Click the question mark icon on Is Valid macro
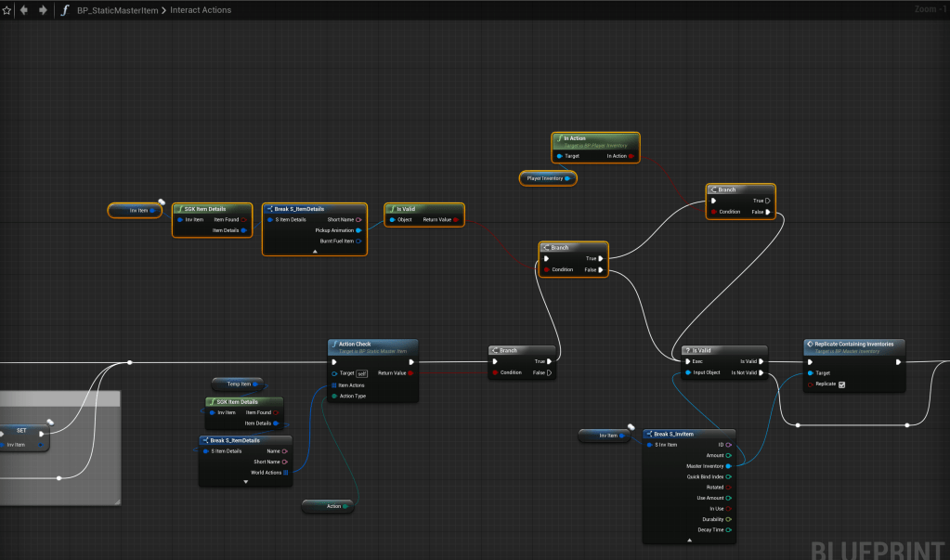 click(687, 350)
